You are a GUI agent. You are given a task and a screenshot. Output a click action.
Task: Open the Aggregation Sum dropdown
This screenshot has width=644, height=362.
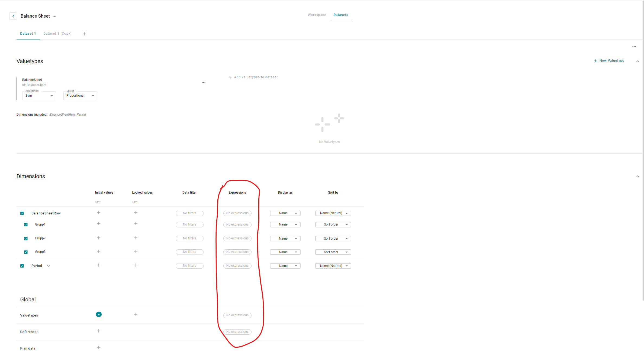(39, 96)
